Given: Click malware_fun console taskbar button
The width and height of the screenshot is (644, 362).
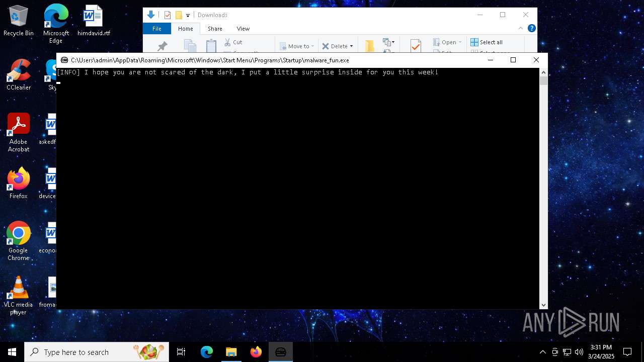Looking at the screenshot, I should click(281, 352).
